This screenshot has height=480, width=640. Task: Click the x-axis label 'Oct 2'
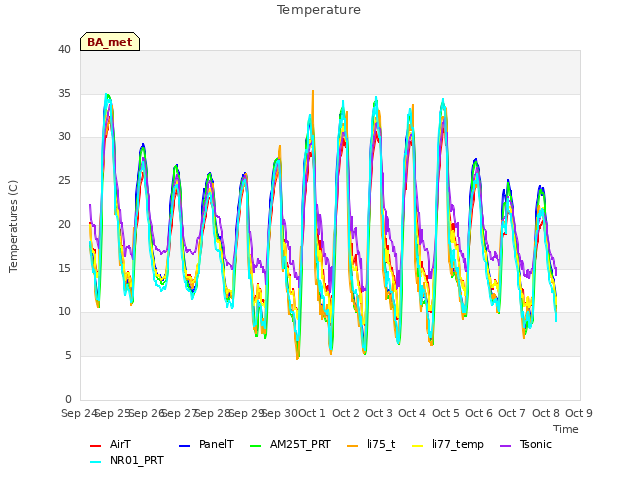click(346, 413)
